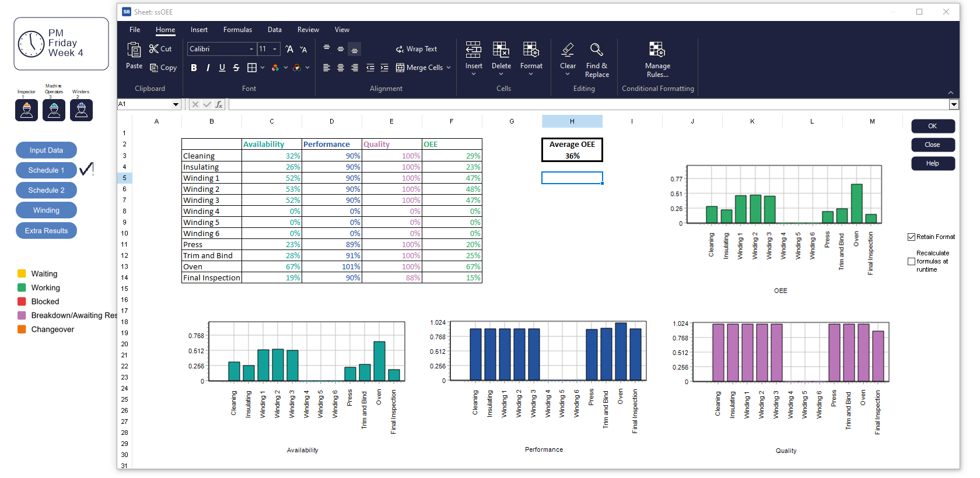Increase cell indent
This screenshot has height=478, width=980.
click(x=384, y=68)
